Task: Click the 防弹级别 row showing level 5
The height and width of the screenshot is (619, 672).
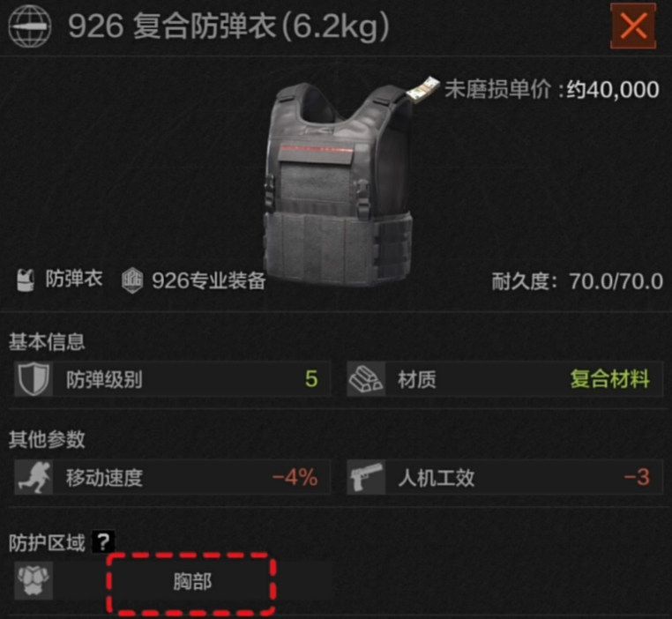Action: click(x=172, y=379)
